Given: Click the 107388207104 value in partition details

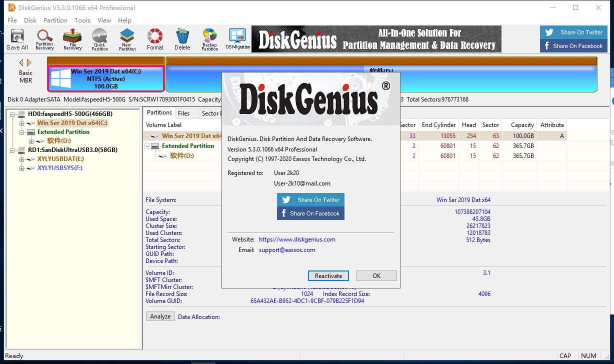Looking at the screenshot, I should pyautogui.click(x=472, y=212).
